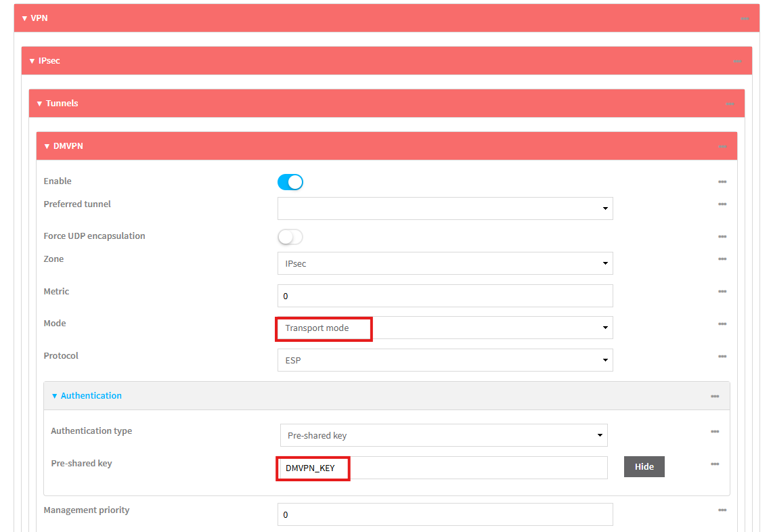This screenshot has height=532, width=771.
Task: Turn on Force UDP encapsulation switch
Action: 290,237
